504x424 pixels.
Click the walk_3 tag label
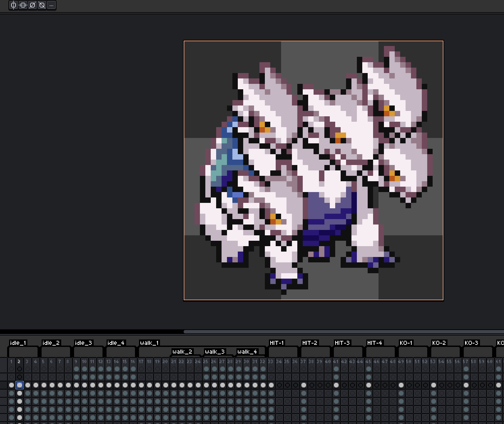(214, 352)
